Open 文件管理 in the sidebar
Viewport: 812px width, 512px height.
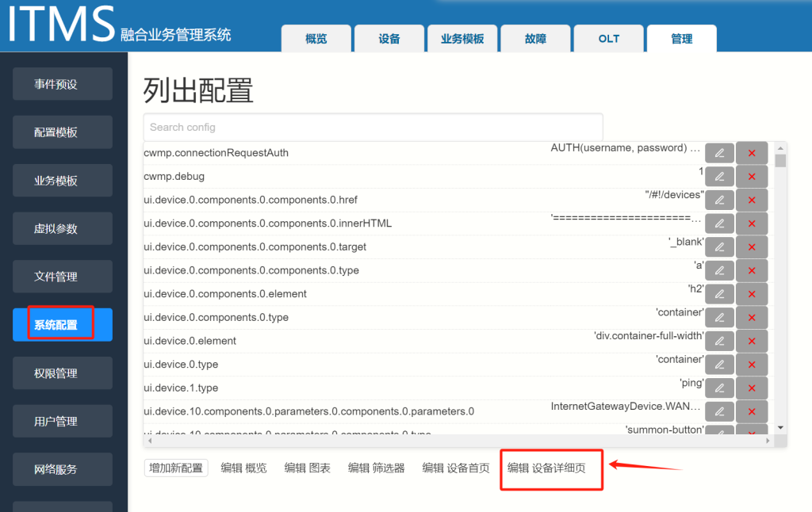[63, 277]
